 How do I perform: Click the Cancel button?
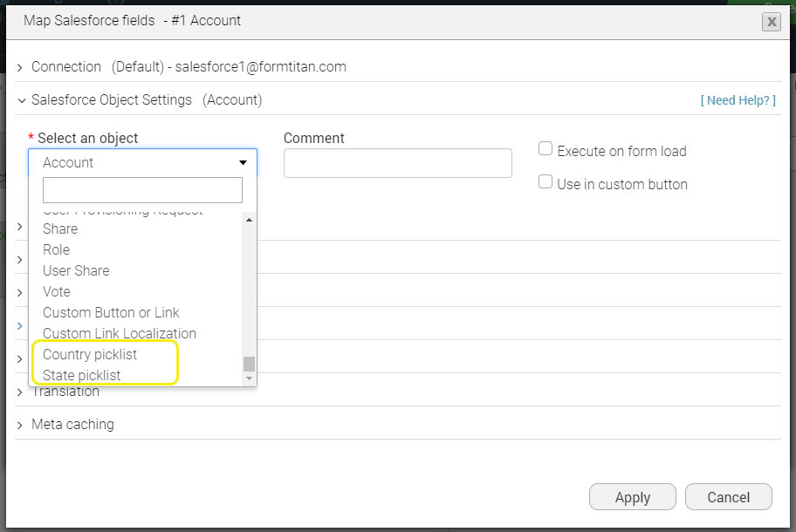(x=729, y=497)
